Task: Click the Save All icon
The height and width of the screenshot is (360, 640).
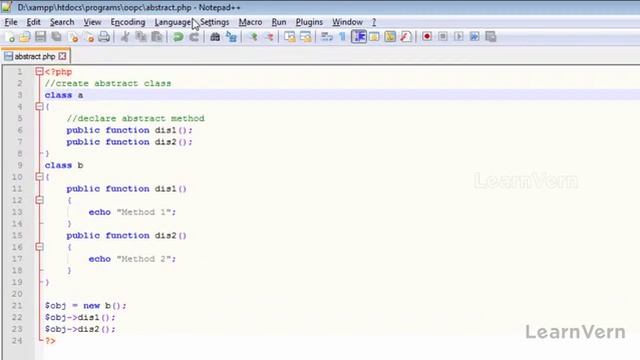Action: coord(56,37)
